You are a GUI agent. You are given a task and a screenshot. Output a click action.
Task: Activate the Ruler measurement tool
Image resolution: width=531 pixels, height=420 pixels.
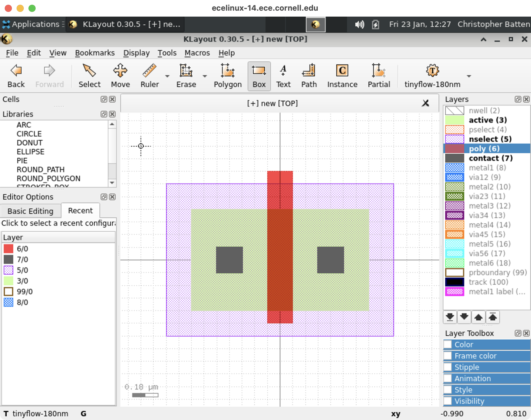150,76
